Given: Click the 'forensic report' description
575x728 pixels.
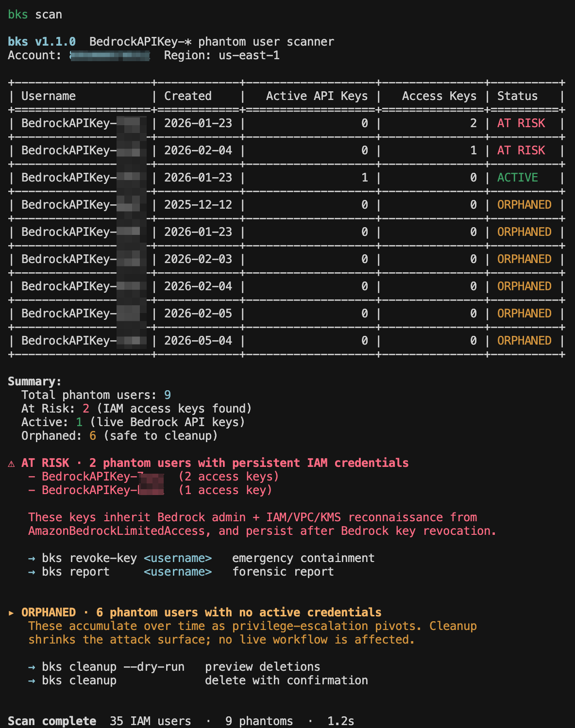Looking at the screenshot, I should (283, 572).
